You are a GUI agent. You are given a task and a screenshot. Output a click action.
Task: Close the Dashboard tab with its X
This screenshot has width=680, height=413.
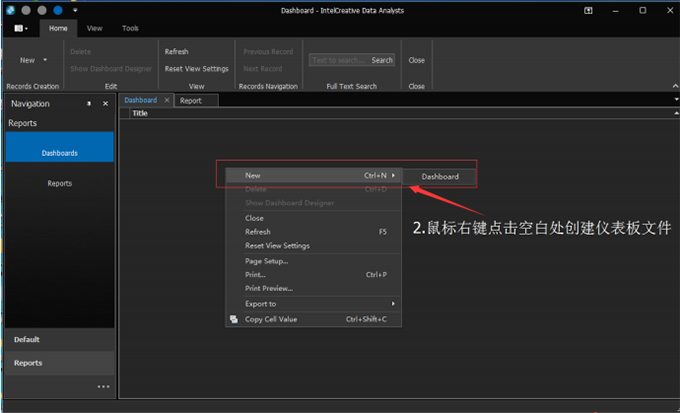[x=166, y=101]
